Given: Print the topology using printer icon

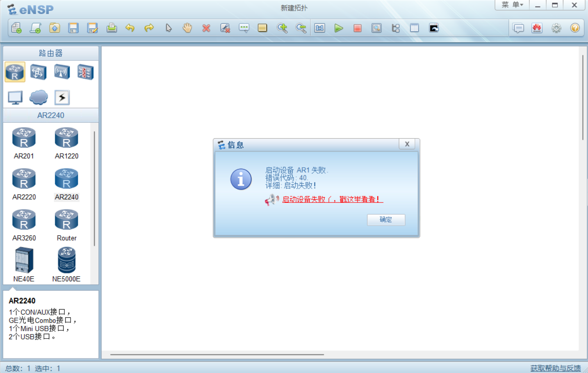Looking at the screenshot, I should pyautogui.click(x=112, y=28).
